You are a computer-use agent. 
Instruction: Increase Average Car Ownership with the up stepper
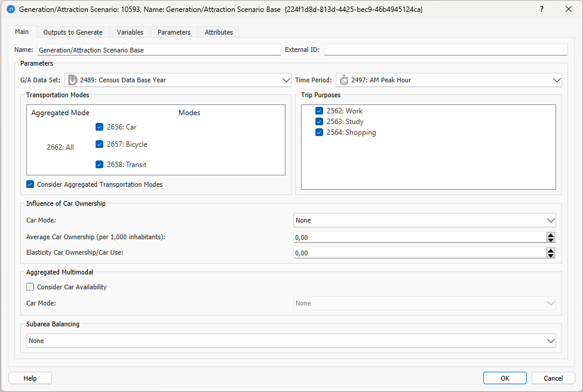pyautogui.click(x=550, y=234)
